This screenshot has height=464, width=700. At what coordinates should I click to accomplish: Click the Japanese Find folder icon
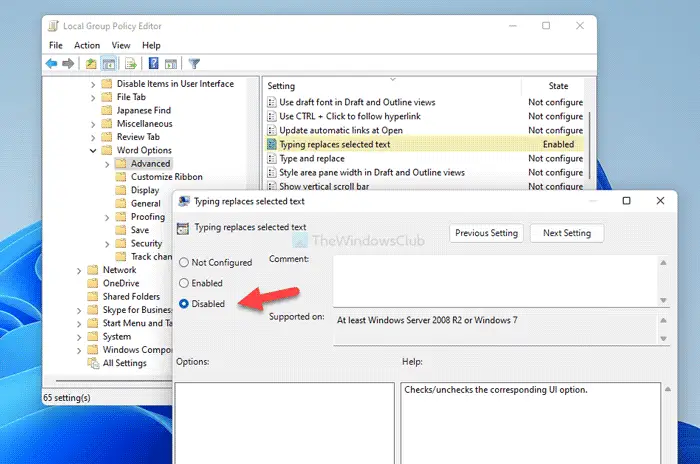pyautogui.click(x=107, y=110)
